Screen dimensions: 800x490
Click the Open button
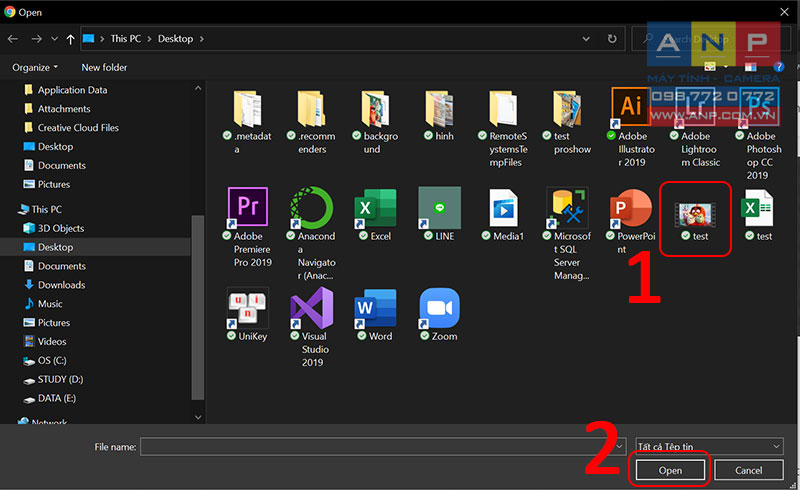pos(670,470)
